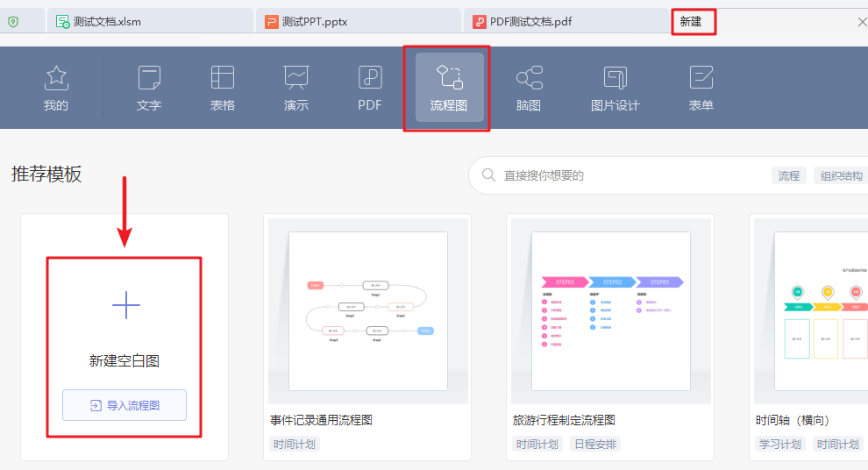868x470 pixels.
Task: Click the 新建空白图 label
Action: (x=125, y=361)
